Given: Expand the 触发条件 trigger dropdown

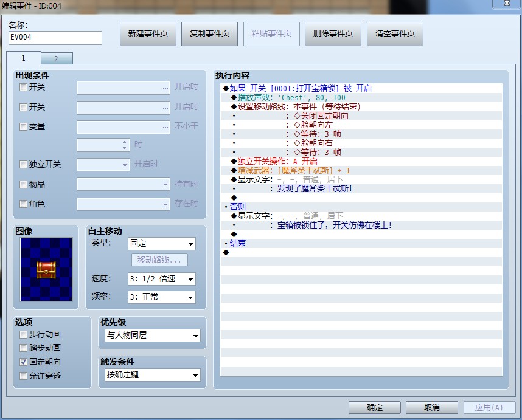Looking at the screenshot, I should pos(152,375).
